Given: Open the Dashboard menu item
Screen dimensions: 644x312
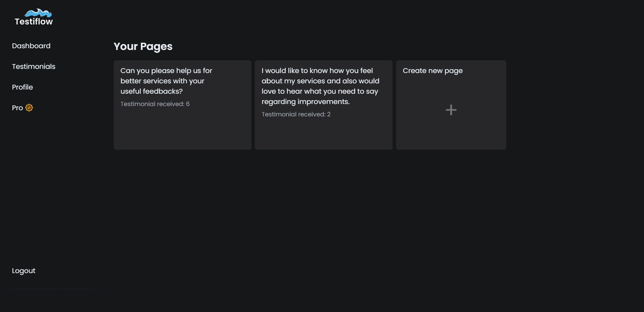Looking at the screenshot, I should tap(31, 46).
